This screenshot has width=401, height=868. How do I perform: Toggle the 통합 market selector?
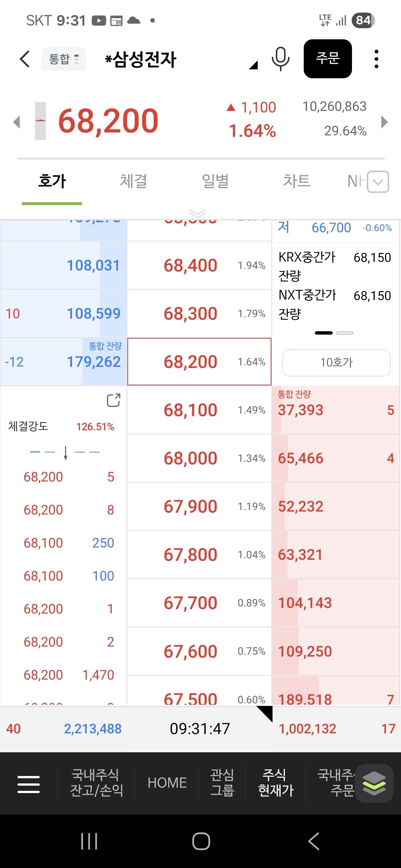coord(64,59)
